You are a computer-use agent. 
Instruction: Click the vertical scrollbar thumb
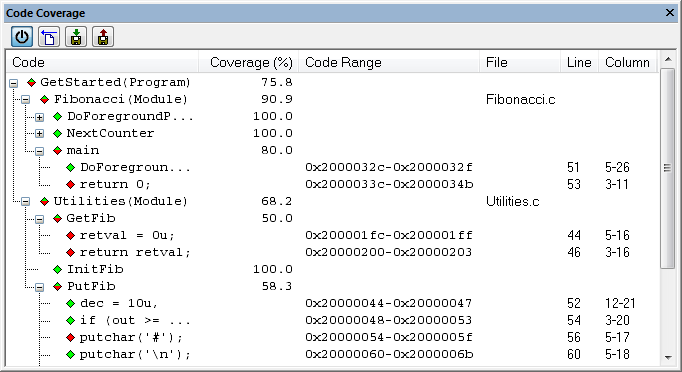[668, 168]
